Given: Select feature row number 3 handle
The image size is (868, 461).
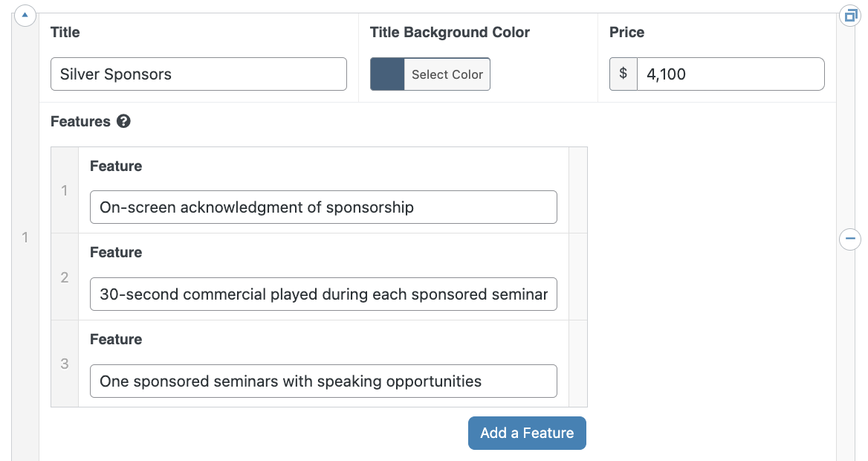Looking at the screenshot, I should click(65, 364).
